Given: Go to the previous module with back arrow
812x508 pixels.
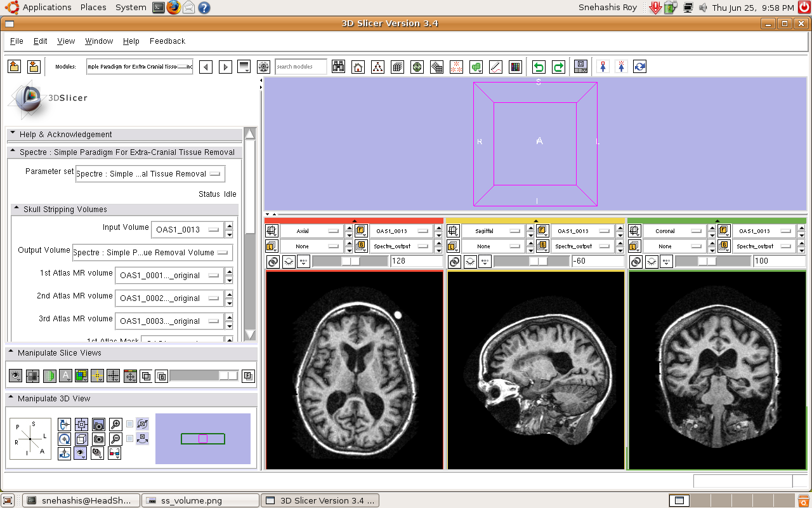Looking at the screenshot, I should (206, 67).
